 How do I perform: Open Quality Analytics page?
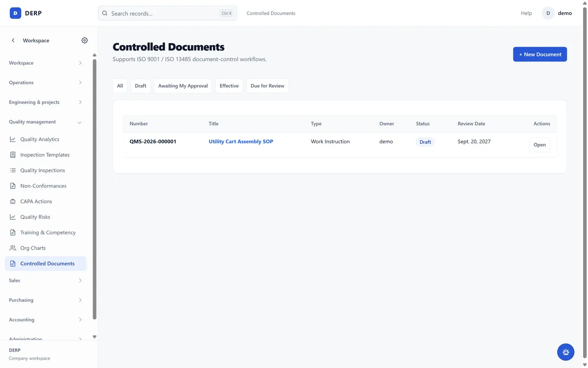tap(46, 139)
